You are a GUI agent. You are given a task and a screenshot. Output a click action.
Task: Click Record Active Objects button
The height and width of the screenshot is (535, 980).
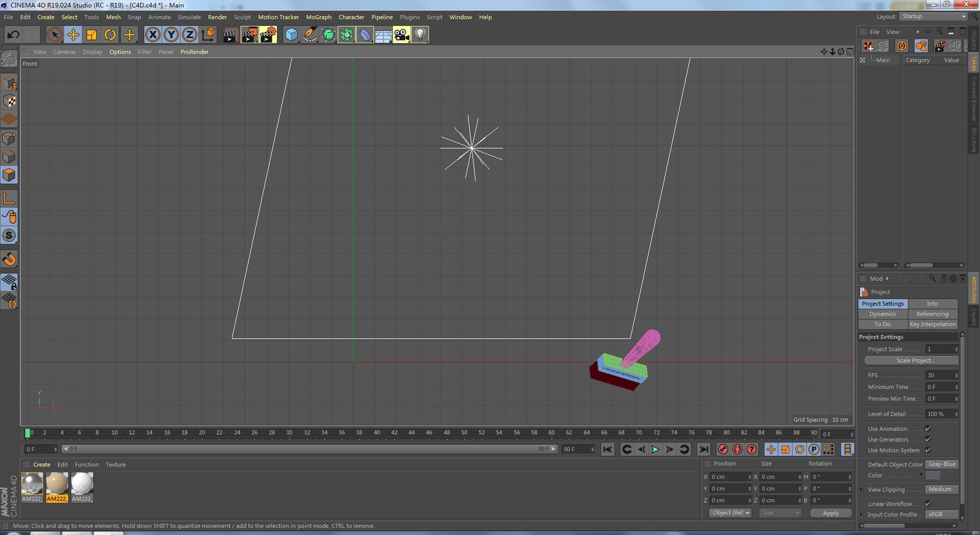723,449
